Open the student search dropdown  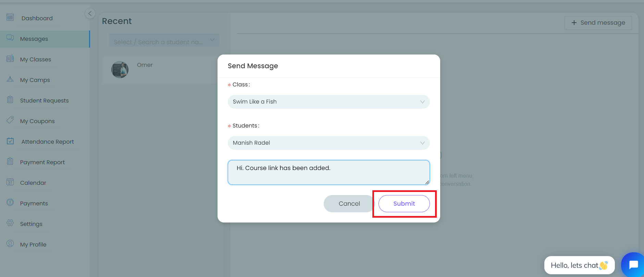(164, 40)
